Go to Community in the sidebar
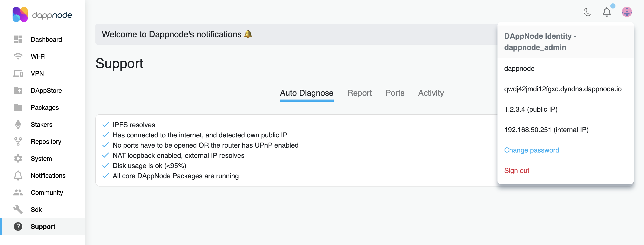This screenshot has height=245, width=644. pos(47,192)
